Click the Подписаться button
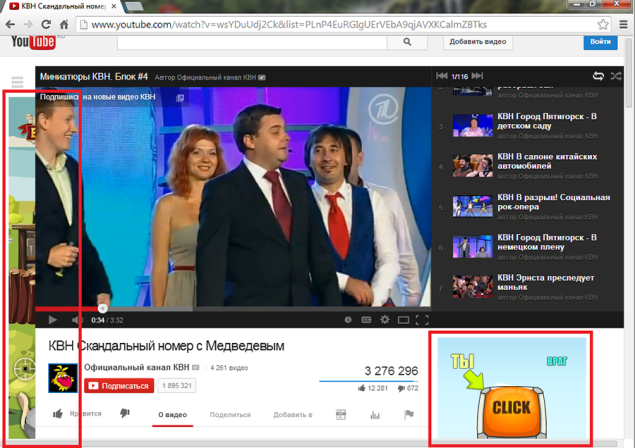The height and width of the screenshot is (448, 635). point(119,386)
